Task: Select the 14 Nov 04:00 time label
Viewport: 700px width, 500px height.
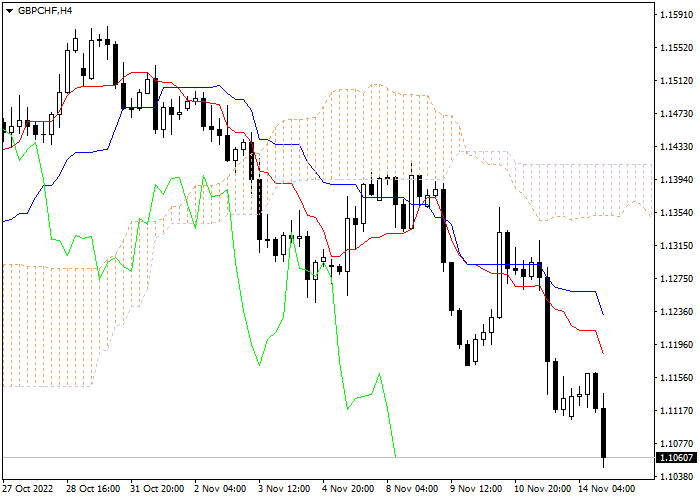Action: 606,489
